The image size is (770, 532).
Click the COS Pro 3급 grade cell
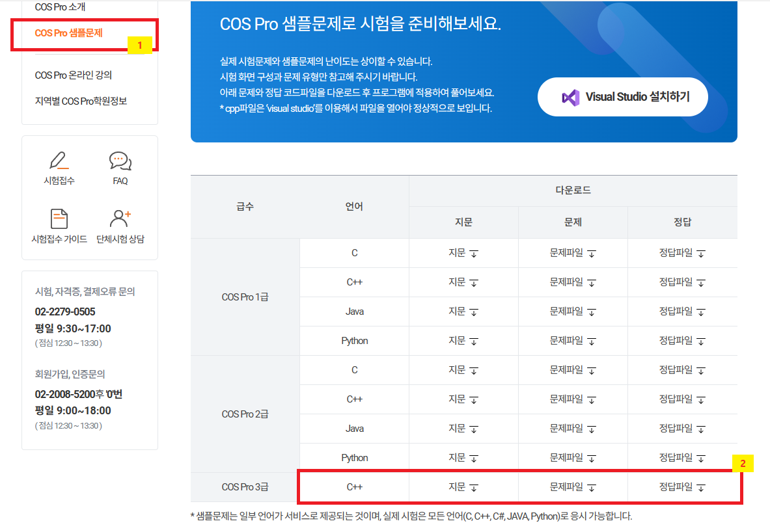coord(245,487)
